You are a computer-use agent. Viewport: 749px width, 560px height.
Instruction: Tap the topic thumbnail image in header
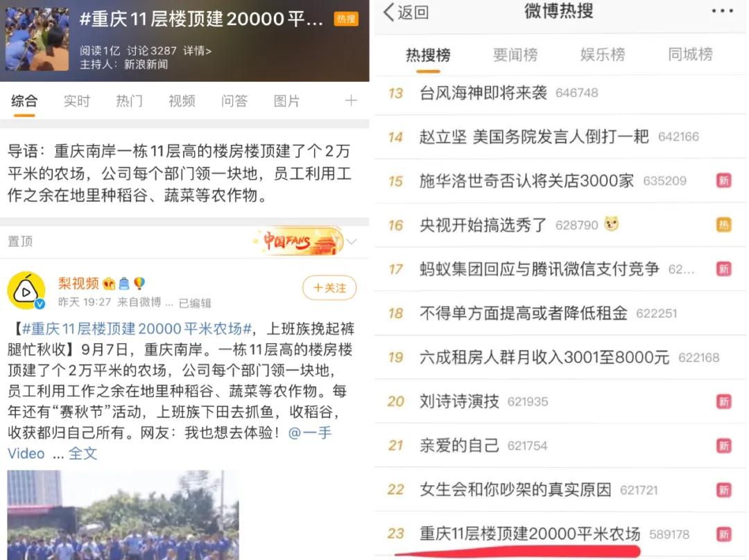(x=37, y=40)
